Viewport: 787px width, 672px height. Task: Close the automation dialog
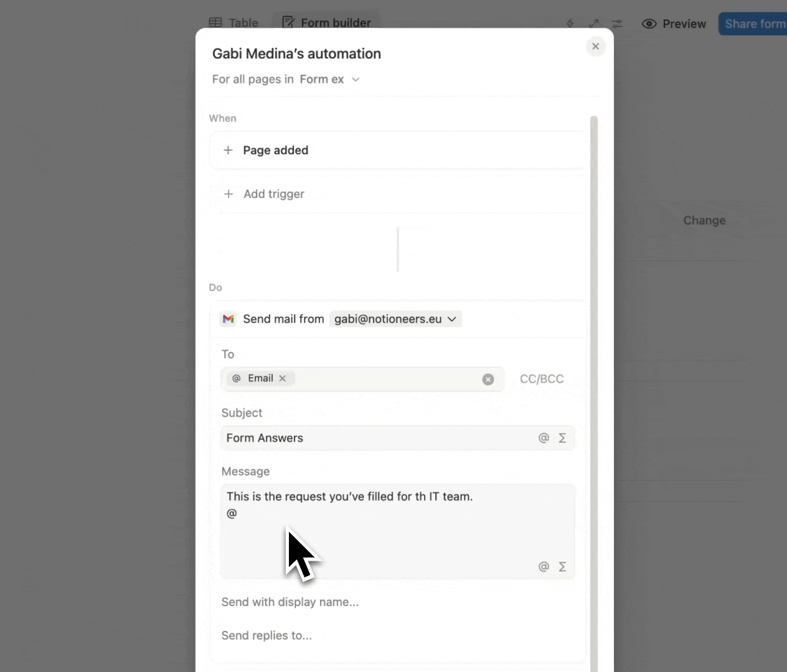tap(595, 47)
